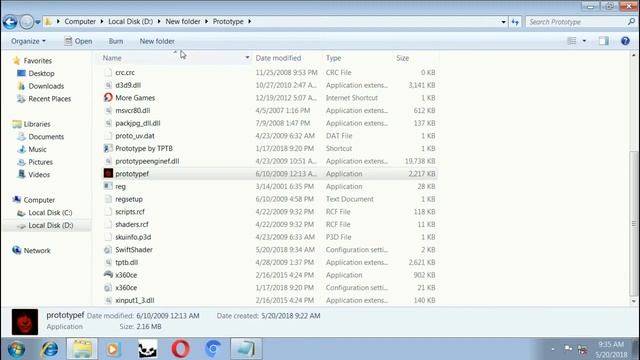
Task: Change view with the view icon
Action: (x=571, y=41)
